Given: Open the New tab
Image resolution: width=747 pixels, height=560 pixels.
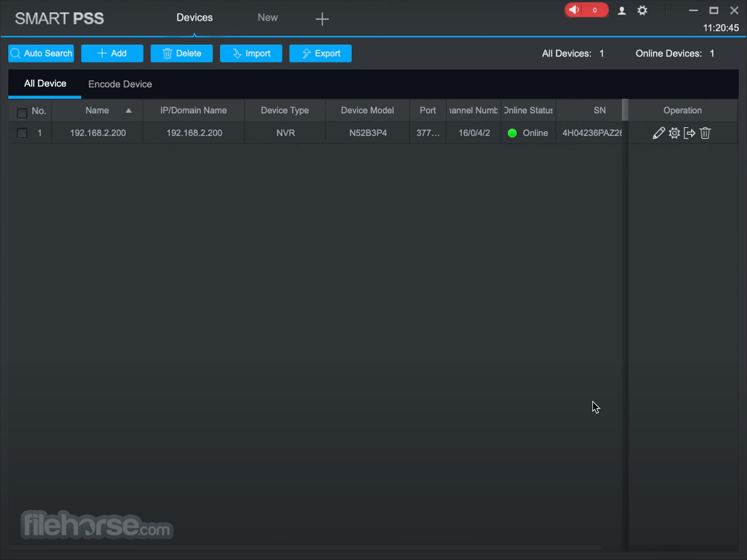Looking at the screenshot, I should click(x=268, y=18).
